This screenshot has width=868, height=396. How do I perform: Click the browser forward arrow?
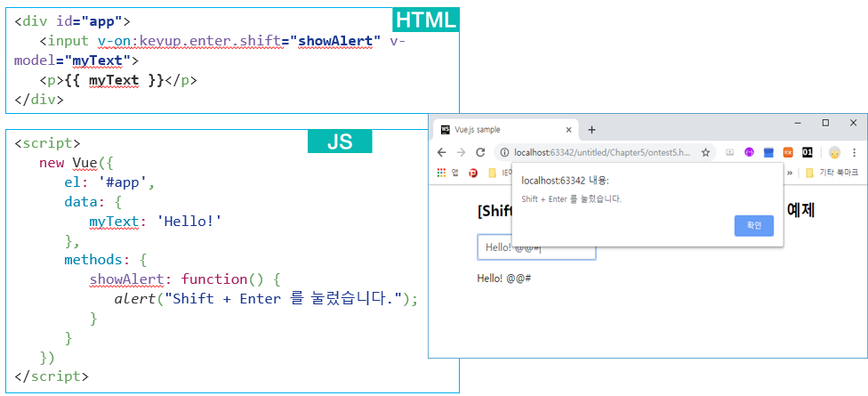coord(461,152)
